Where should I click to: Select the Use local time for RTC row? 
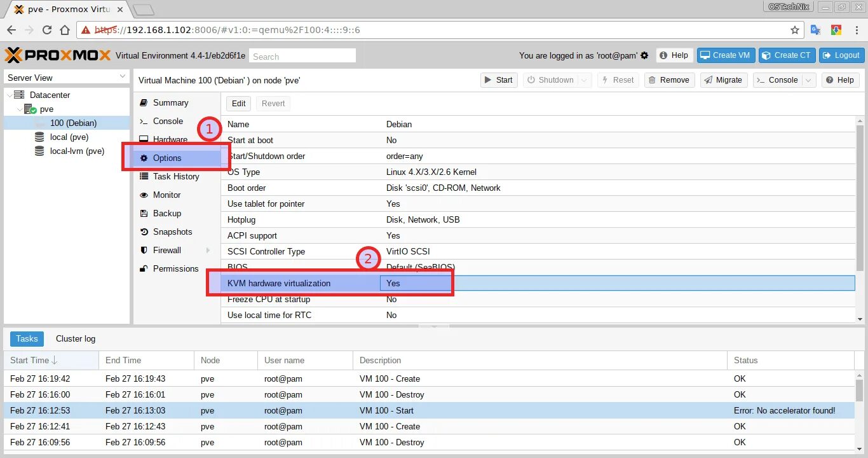click(538, 315)
